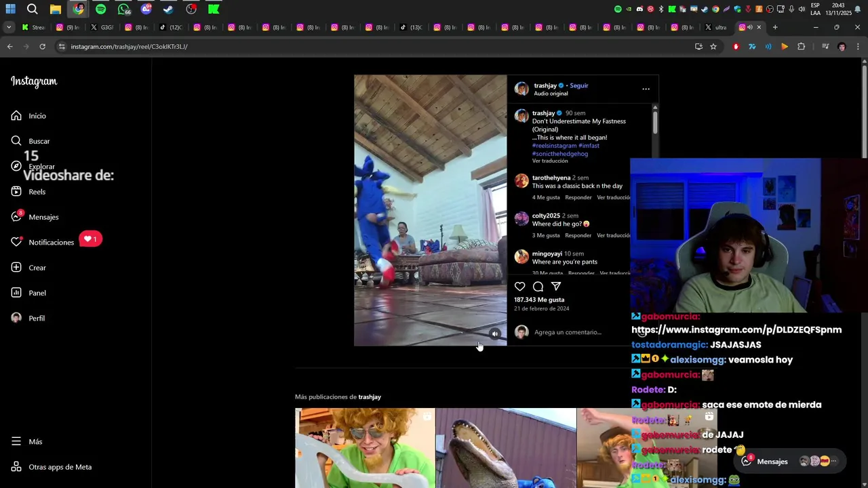Click Crear to make a post
This screenshot has width=868, height=488.
pos(28,268)
